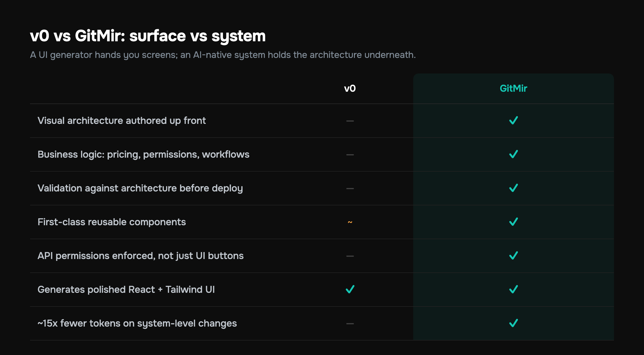The image size is (644, 355).
Task: Click 'Validation against architecture before deploy' label
Action: [140, 188]
